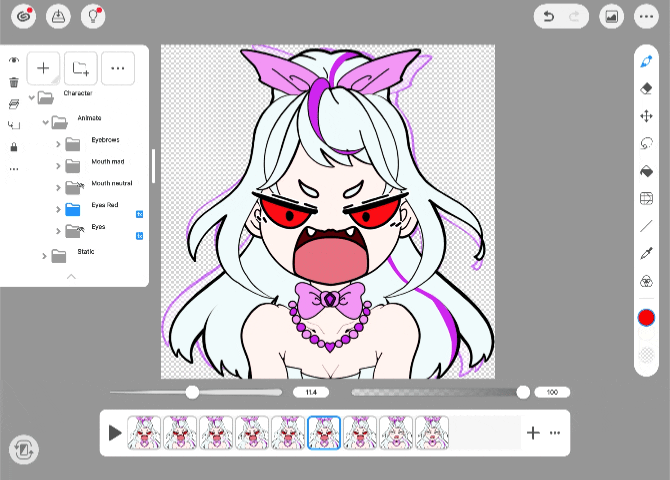Click the stacked layers icon
670x480 pixels.
click(14, 104)
